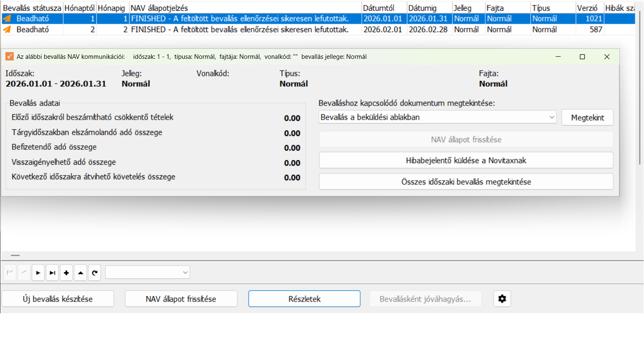Viewport: 644px width, 355px height.
Task: Click the up-triangle navigator button
Action: point(80,273)
